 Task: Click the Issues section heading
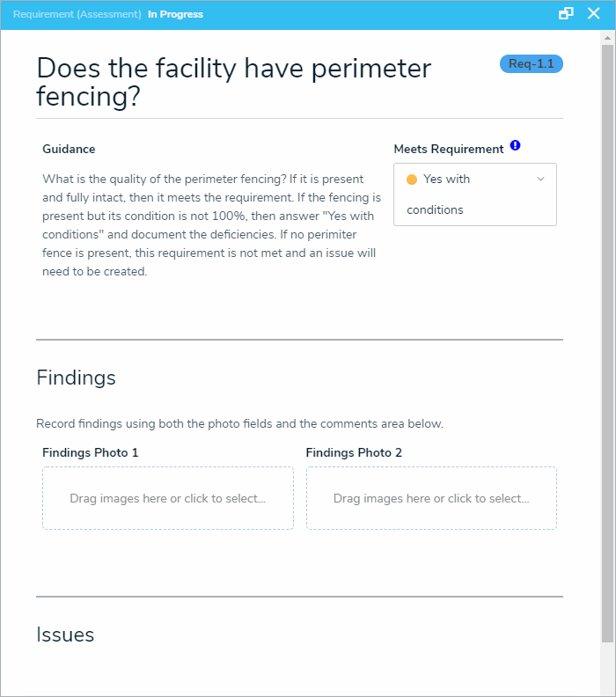[x=65, y=635]
